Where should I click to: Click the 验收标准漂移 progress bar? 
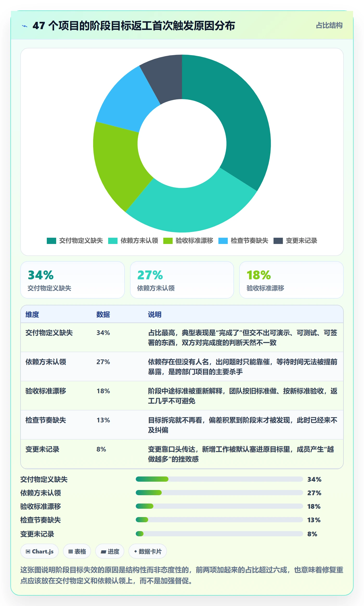pyautogui.click(x=219, y=506)
